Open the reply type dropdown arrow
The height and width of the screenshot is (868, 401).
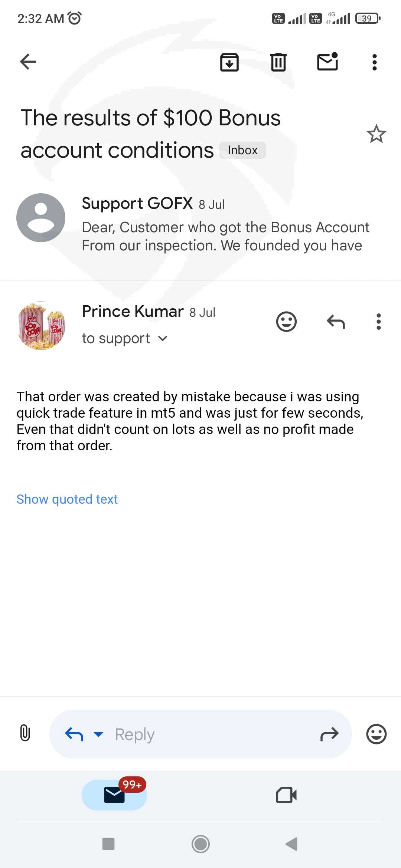pyautogui.click(x=98, y=734)
